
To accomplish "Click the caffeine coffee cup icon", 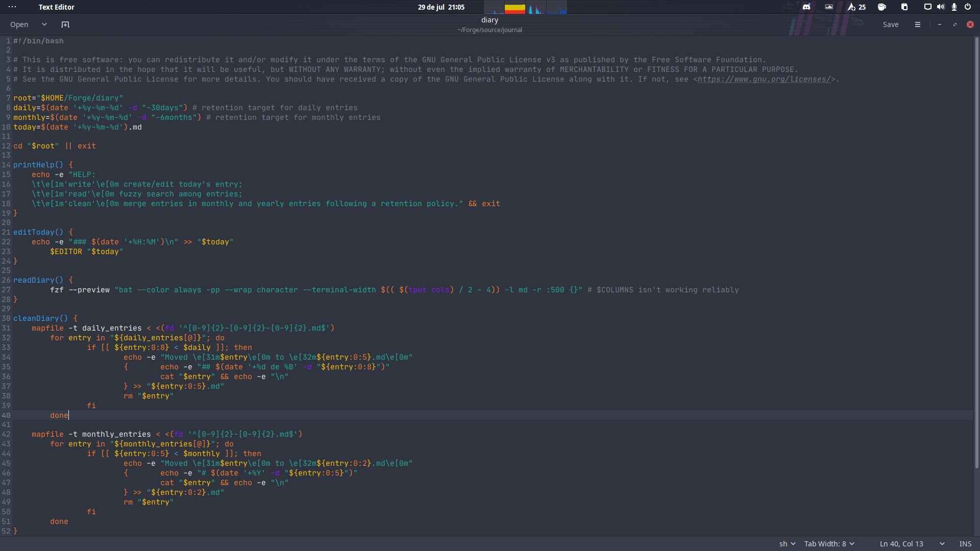I will pyautogui.click(x=881, y=7).
